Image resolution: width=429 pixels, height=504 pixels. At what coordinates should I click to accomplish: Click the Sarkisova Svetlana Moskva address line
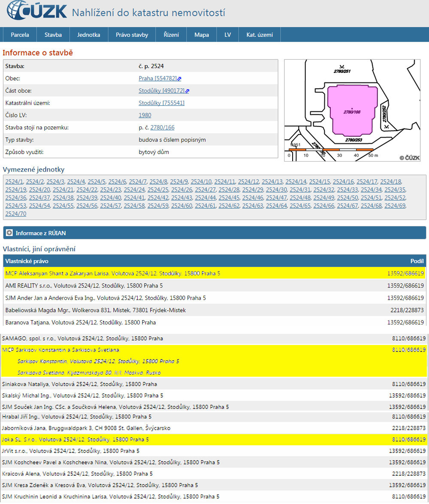coord(89,372)
